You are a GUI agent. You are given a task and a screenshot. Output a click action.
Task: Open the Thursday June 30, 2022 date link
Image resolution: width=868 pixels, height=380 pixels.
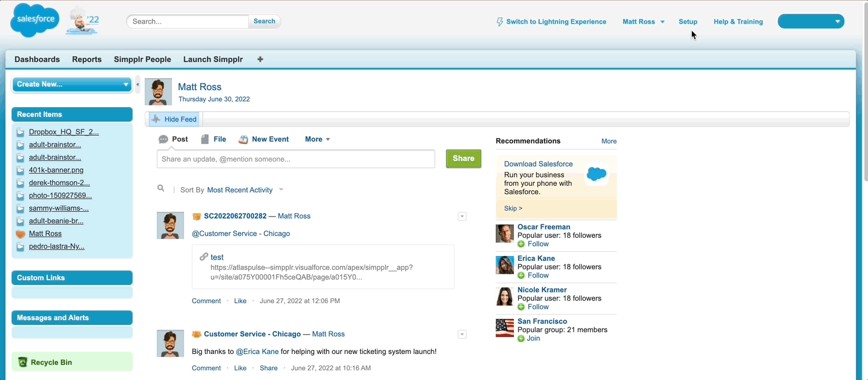click(214, 99)
